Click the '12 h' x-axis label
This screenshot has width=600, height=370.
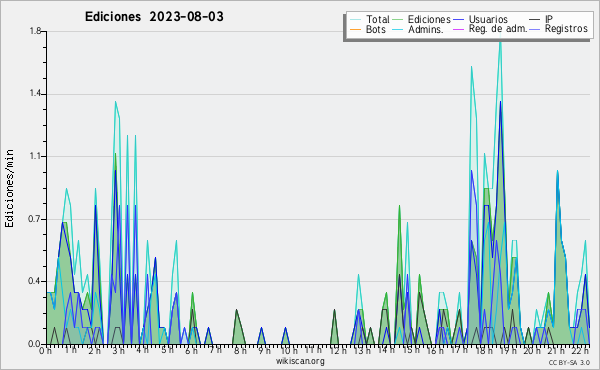click(338, 350)
